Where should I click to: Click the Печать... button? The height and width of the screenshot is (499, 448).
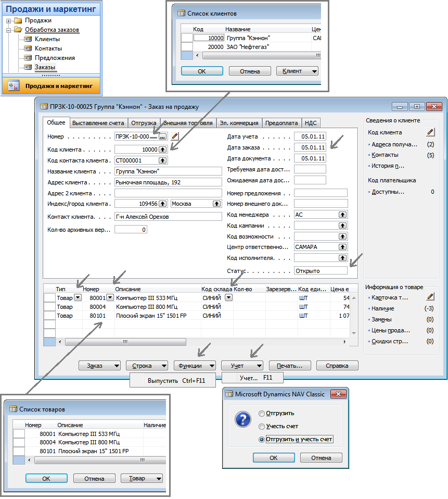(x=290, y=366)
